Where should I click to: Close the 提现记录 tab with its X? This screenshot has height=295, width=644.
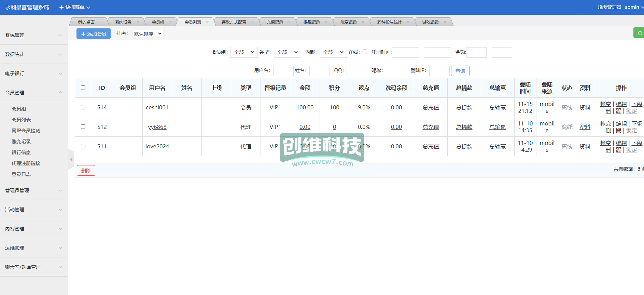(x=326, y=22)
